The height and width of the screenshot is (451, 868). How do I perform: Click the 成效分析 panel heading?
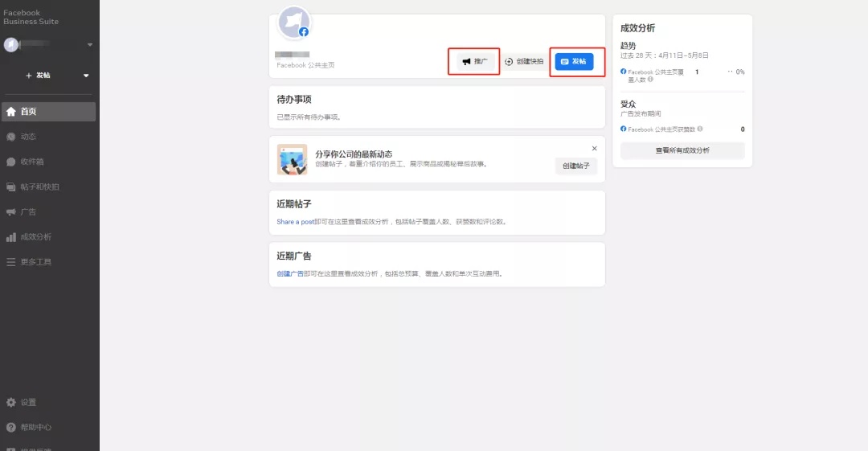[637, 28]
